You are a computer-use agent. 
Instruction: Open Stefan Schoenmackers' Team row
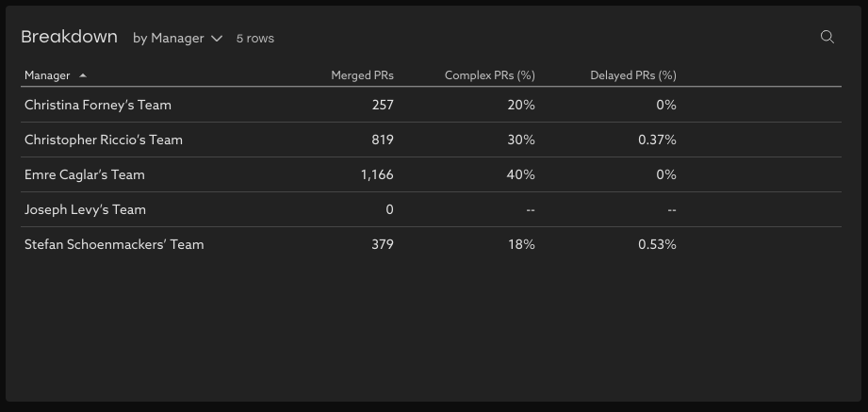click(x=114, y=244)
